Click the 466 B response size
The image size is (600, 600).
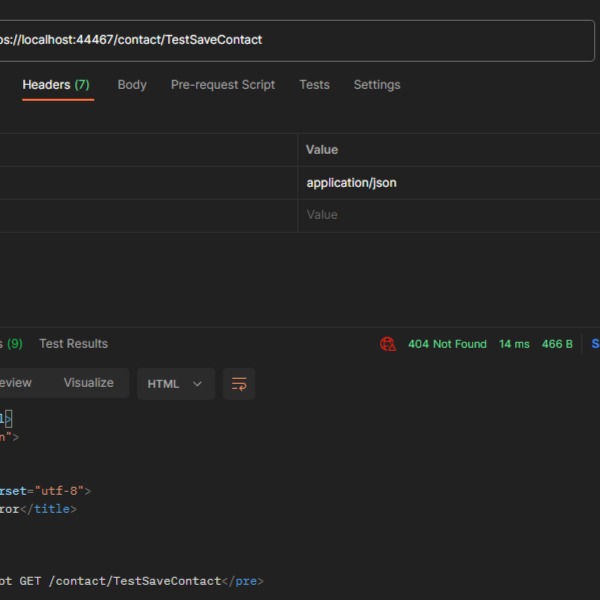pos(557,344)
